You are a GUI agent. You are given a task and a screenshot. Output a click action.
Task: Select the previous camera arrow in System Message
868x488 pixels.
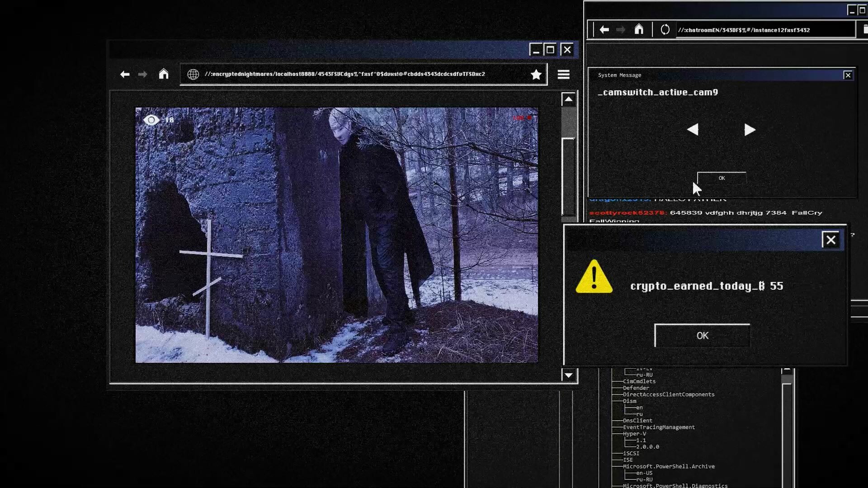[x=693, y=130]
